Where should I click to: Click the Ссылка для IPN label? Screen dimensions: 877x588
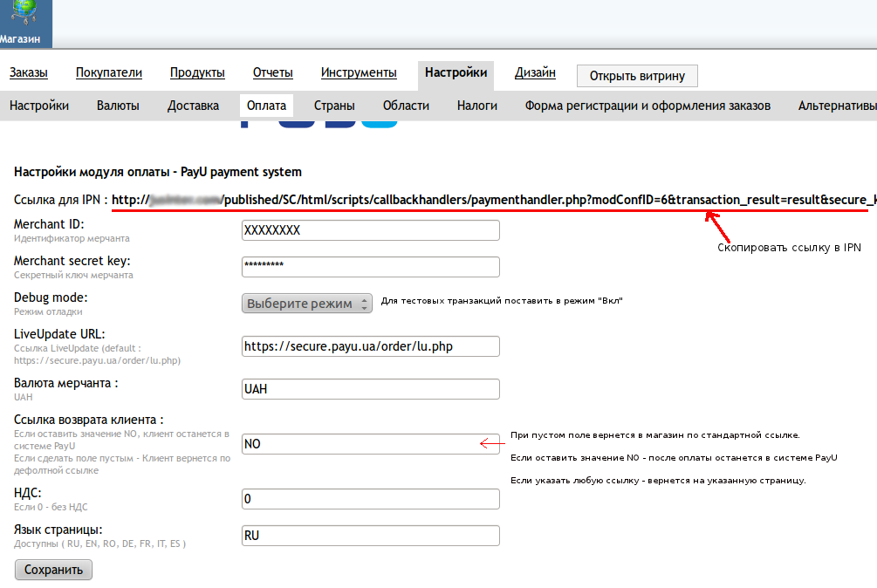tap(60, 200)
